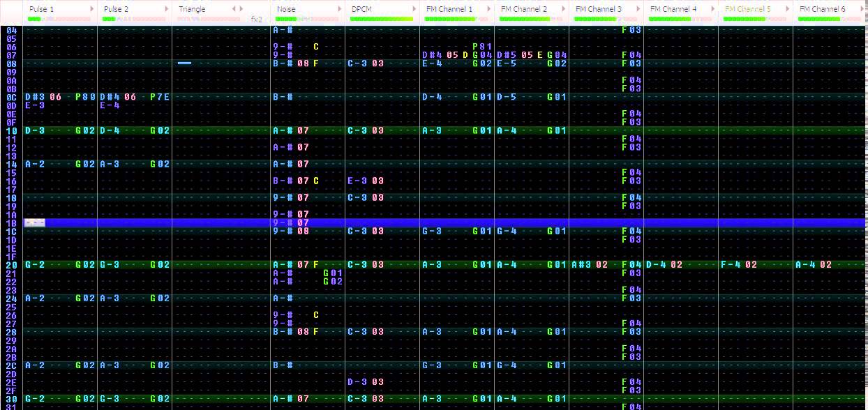868x410 pixels.
Task: Select note C-3 in DPCM row 08
Action: point(357,63)
